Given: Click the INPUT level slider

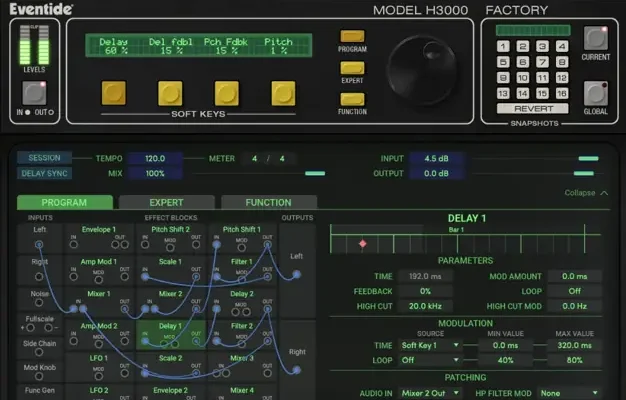Looking at the screenshot, I should click(x=588, y=158).
